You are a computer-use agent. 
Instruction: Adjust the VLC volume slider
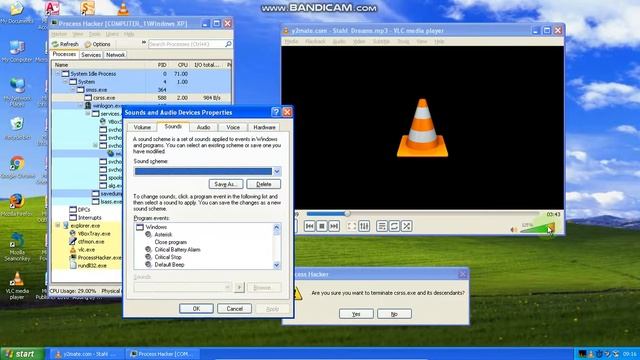point(537,228)
